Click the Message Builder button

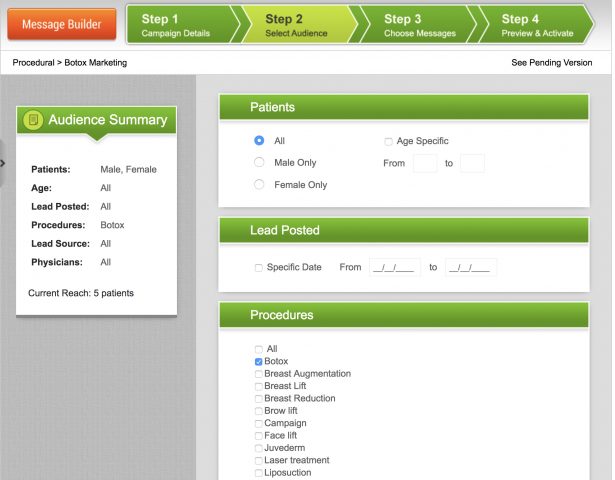pos(62,24)
